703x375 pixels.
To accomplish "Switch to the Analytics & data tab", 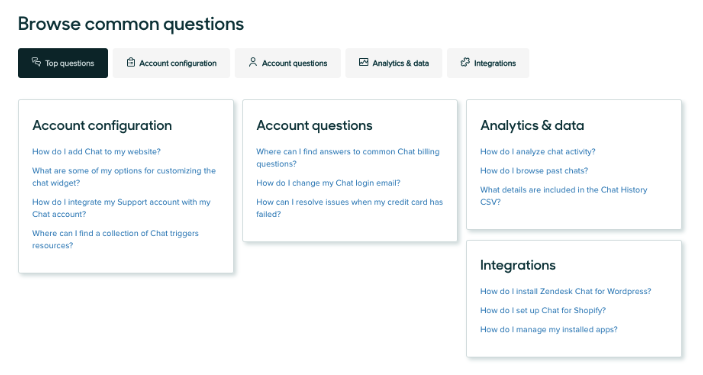I will coord(394,63).
